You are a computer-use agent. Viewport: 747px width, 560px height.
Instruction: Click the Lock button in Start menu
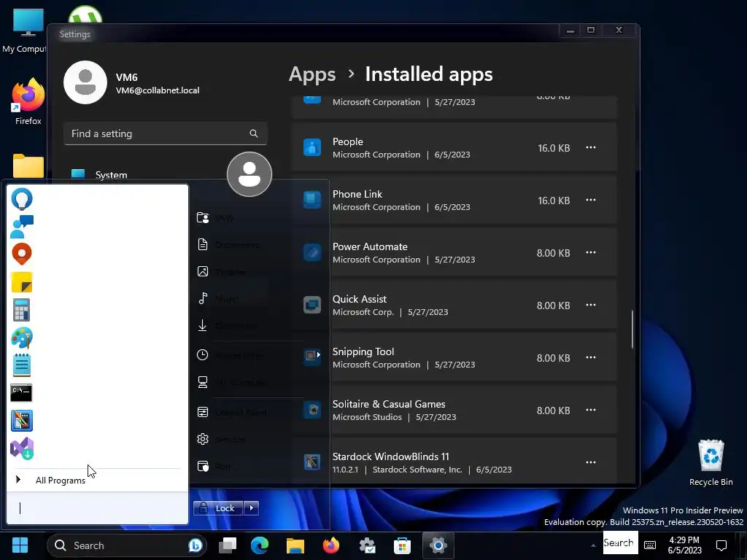coord(218,508)
